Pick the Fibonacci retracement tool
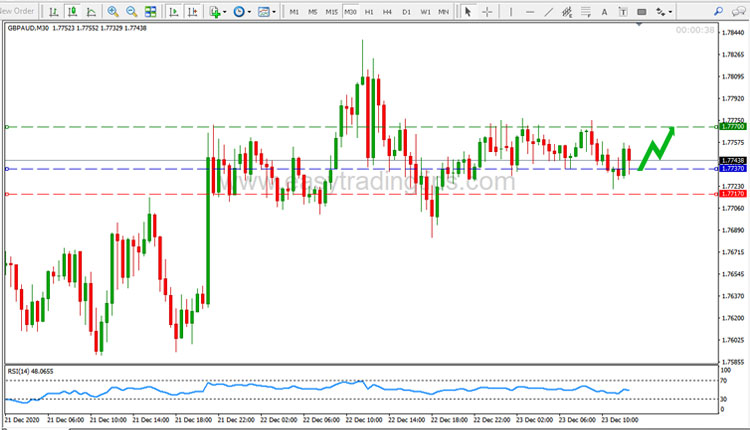 tap(586, 11)
